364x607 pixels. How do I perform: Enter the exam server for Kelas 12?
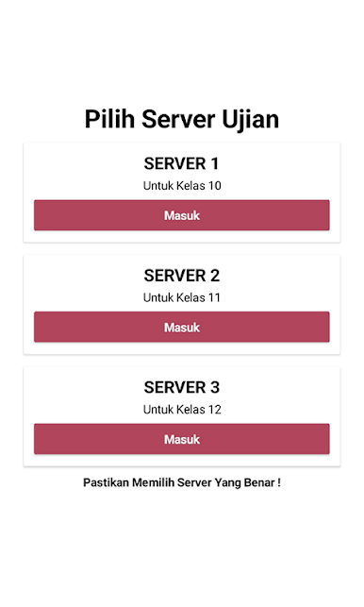point(182,439)
